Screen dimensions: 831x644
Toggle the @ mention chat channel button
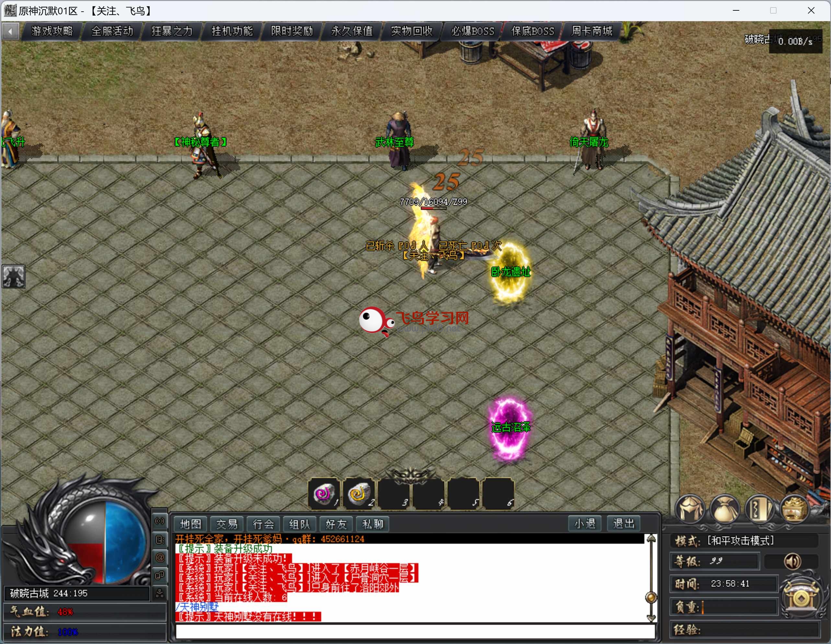coord(160,558)
